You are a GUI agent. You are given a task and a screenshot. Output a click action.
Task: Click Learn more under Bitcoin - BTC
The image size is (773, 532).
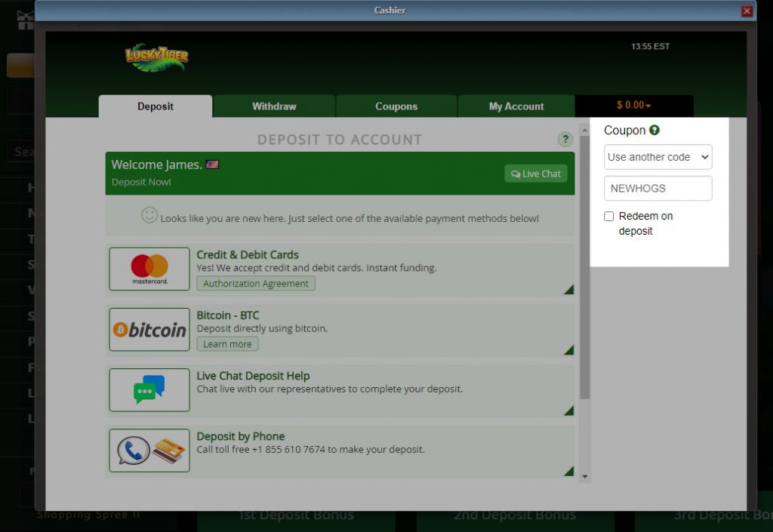(x=226, y=343)
